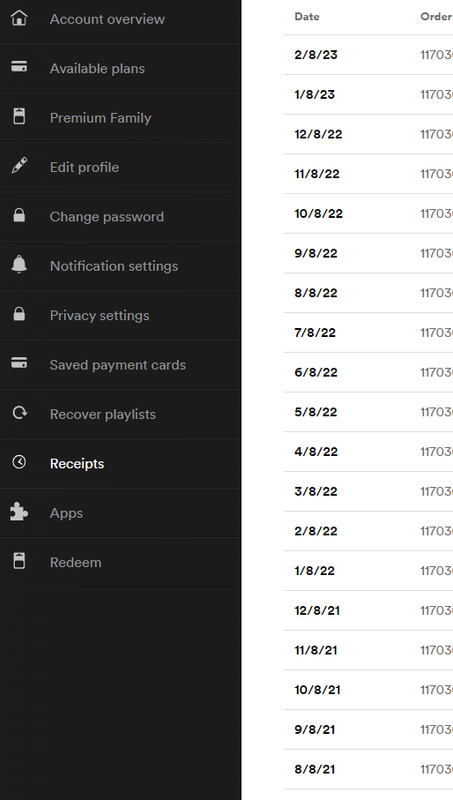The image size is (453, 800).
Task: Click the Date column header
Action: (307, 16)
